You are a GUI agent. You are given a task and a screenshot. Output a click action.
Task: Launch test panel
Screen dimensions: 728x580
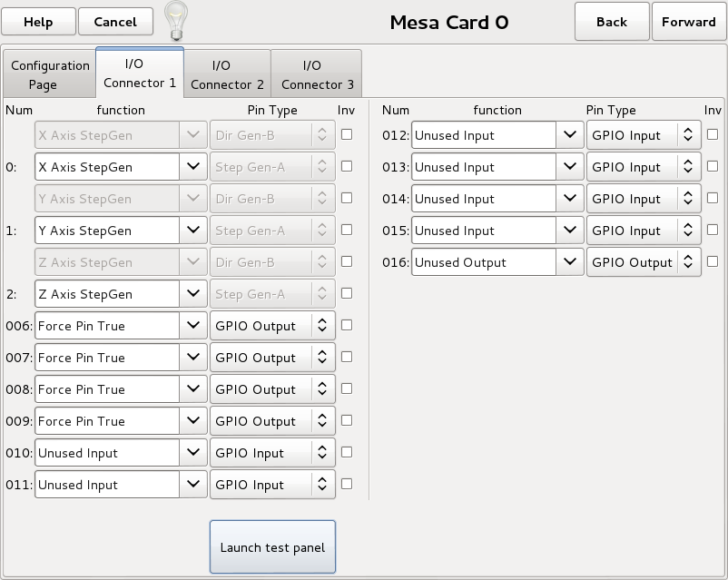point(272,547)
